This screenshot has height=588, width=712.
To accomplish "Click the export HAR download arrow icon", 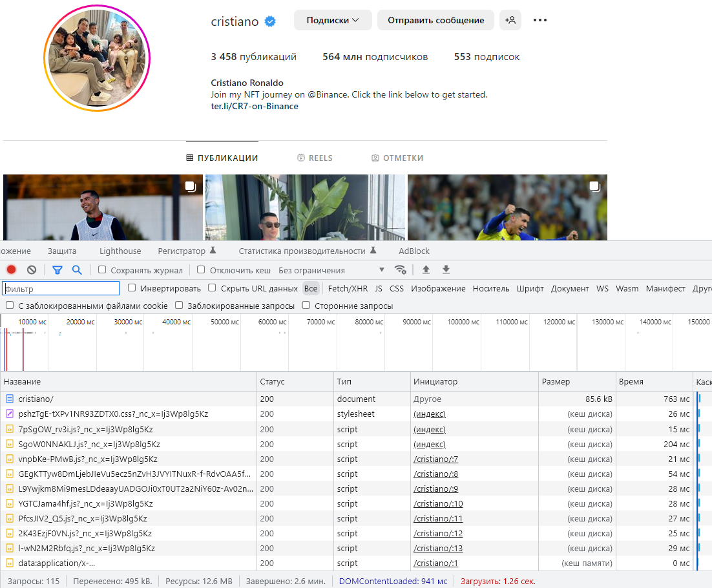I will coord(446,270).
